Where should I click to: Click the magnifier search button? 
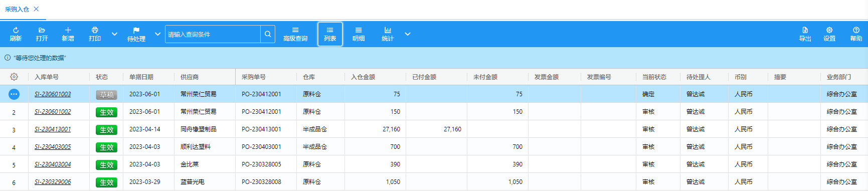point(268,34)
